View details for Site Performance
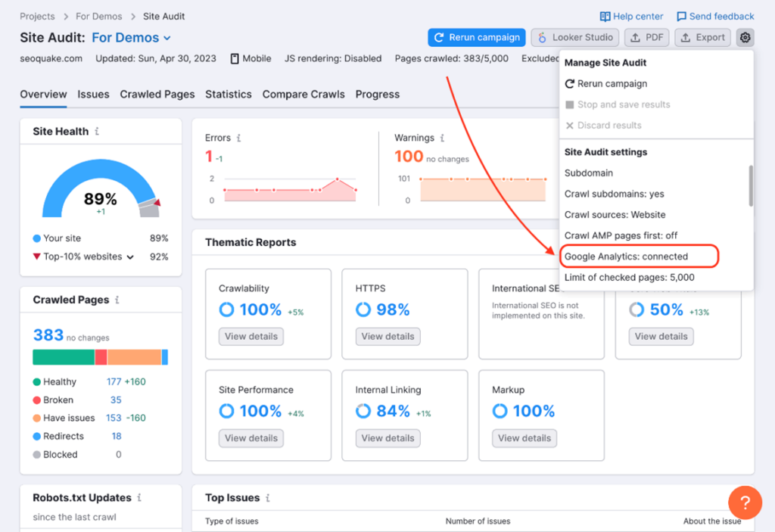The image size is (775, 532). coord(251,438)
